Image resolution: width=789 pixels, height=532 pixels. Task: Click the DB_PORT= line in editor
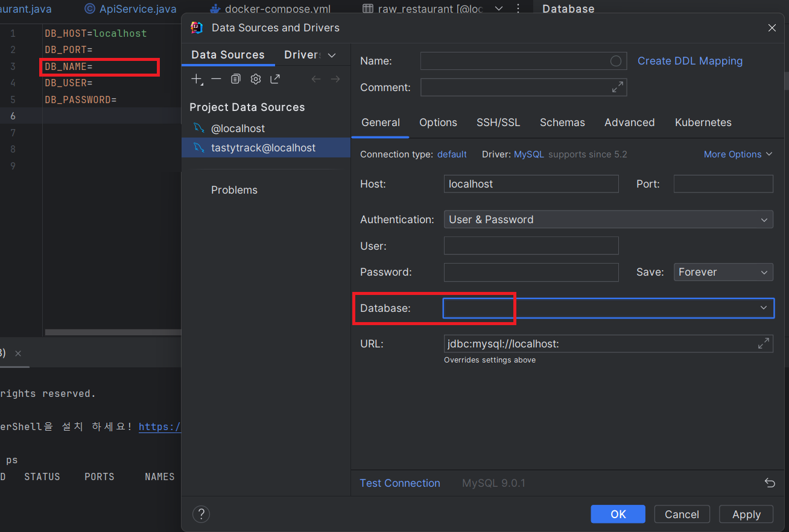68,49
